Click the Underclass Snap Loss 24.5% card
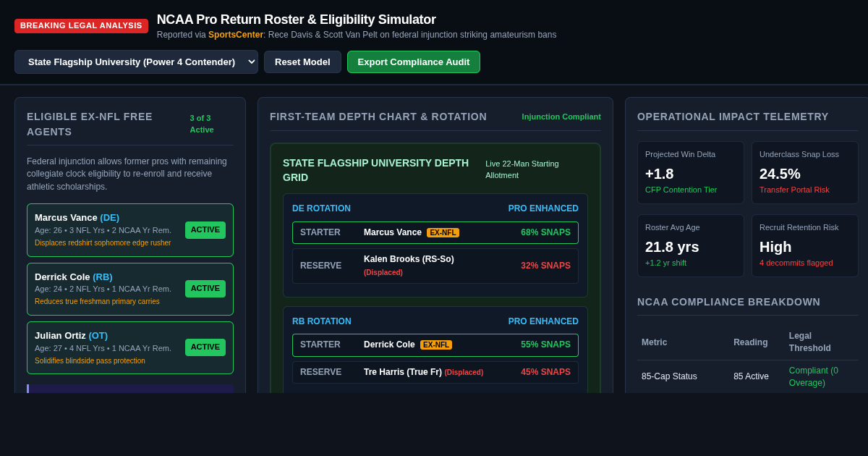Viewport: 868px width, 456px height. pyautogui.click(x=805, y=172)
